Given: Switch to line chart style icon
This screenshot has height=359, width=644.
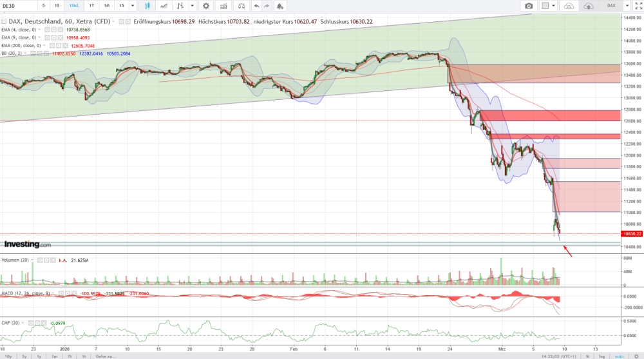Looking at the screenshot, I should [164, 6].
